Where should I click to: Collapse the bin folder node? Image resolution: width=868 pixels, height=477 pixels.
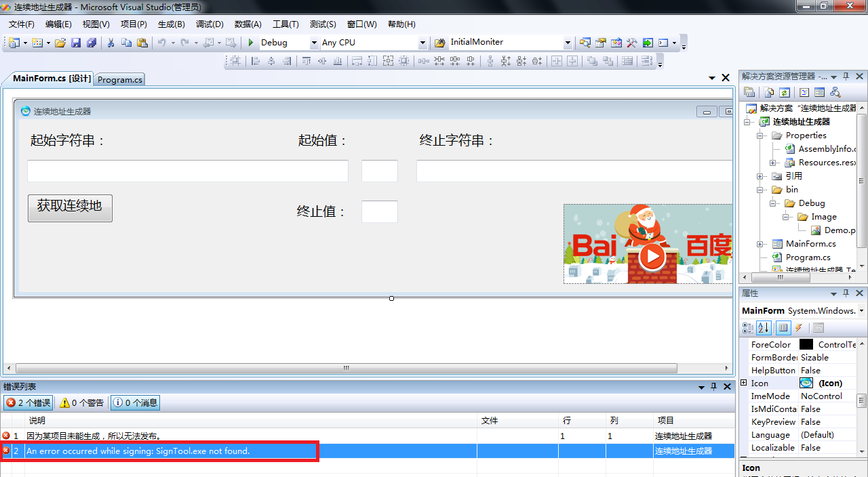(x=760, y=190)
